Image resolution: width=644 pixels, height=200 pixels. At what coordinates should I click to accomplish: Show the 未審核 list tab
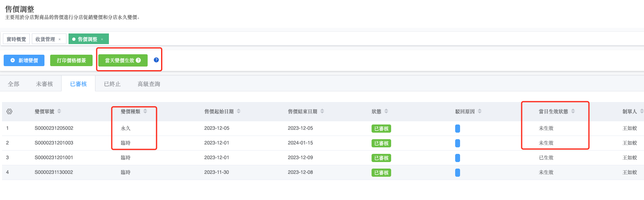pos(44,84)
